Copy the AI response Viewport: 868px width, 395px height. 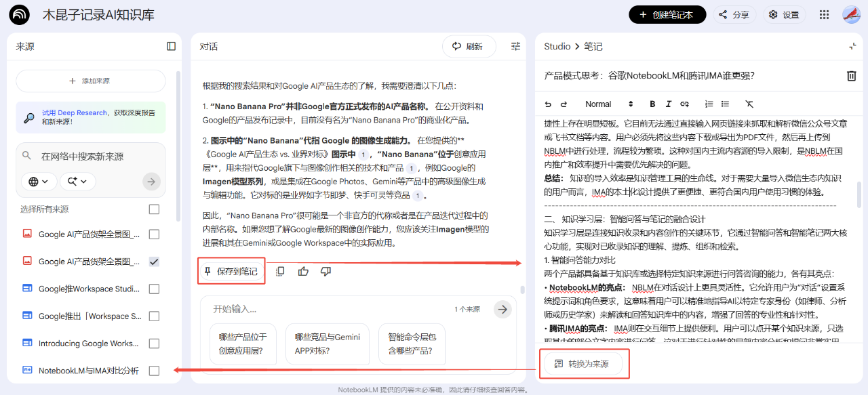tap(280, 271)
